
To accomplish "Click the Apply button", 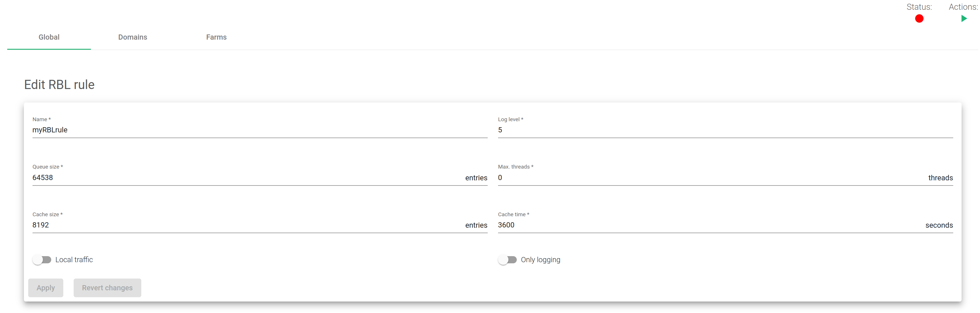I will [46, 288].
